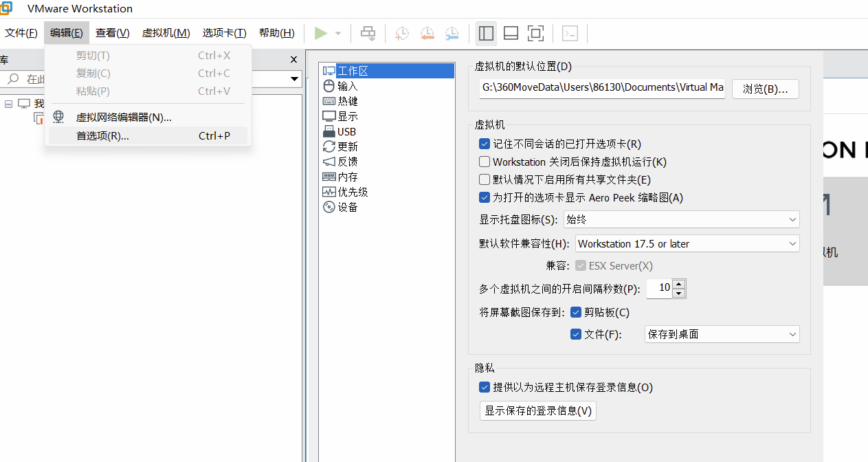Viewport: 868px width, 462px height.
Task: Toggle 记住不同会话的已打开选项卡 checkbox
Action: click(x=485, y=144)
